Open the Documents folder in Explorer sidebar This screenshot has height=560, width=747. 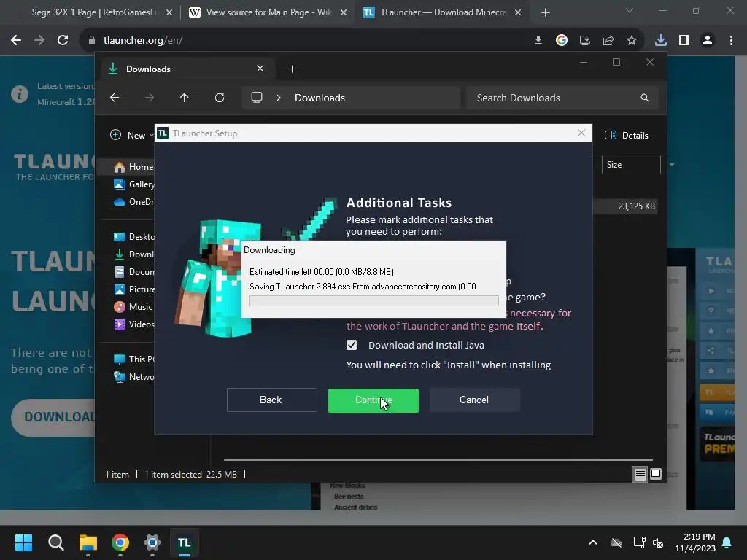pyautogui.click(x=133, y=272)
